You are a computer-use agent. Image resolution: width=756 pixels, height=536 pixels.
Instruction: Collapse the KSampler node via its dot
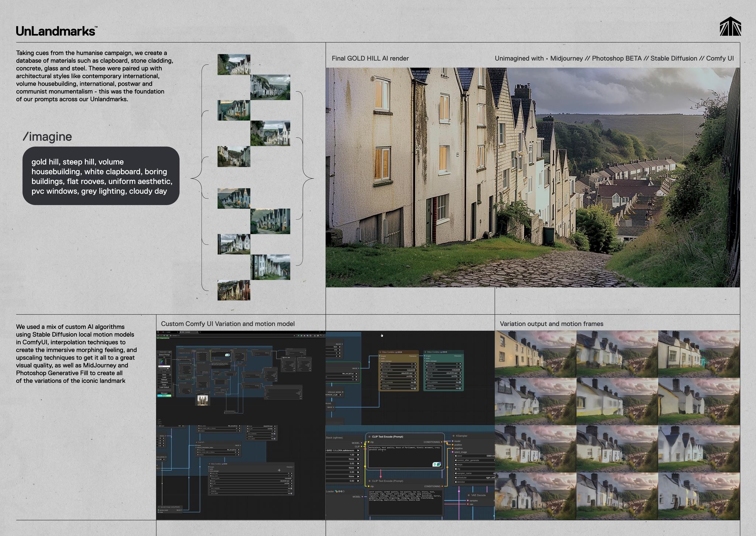tap(453, 436)
